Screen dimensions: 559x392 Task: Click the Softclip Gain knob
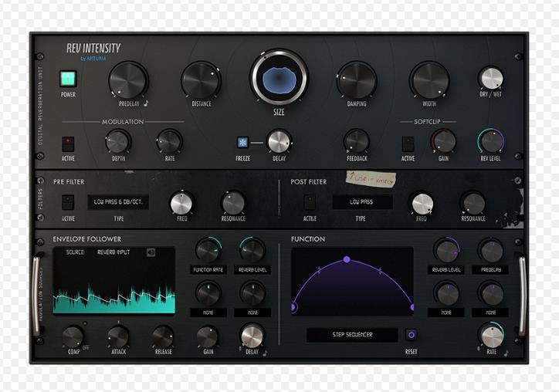coord(444,142)
